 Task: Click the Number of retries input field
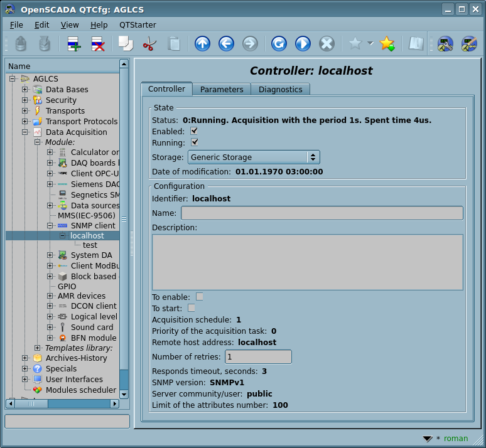(x=258, y=357)
